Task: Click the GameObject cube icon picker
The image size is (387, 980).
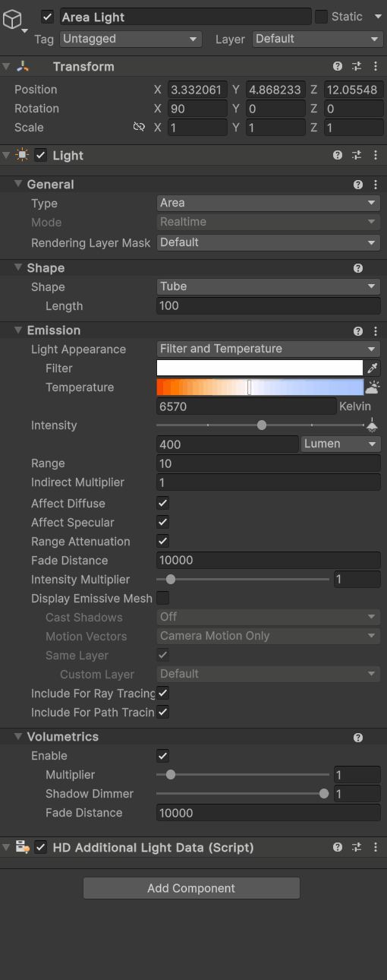Action: coord(12,20)
